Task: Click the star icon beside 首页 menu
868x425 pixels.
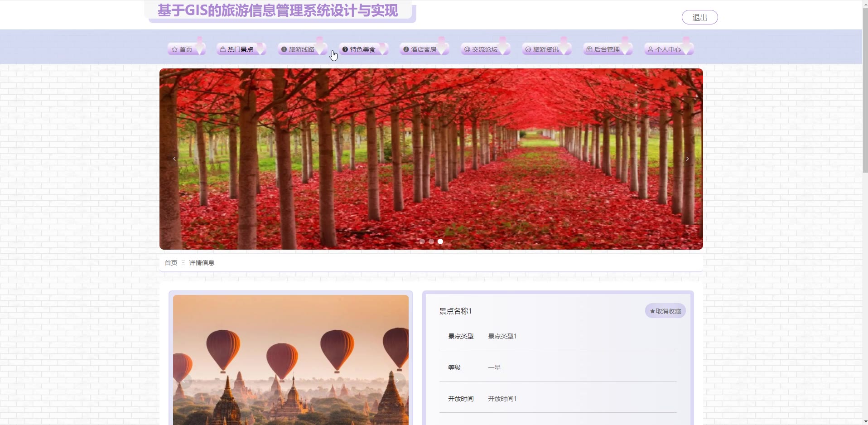Action: coord(174,49)
